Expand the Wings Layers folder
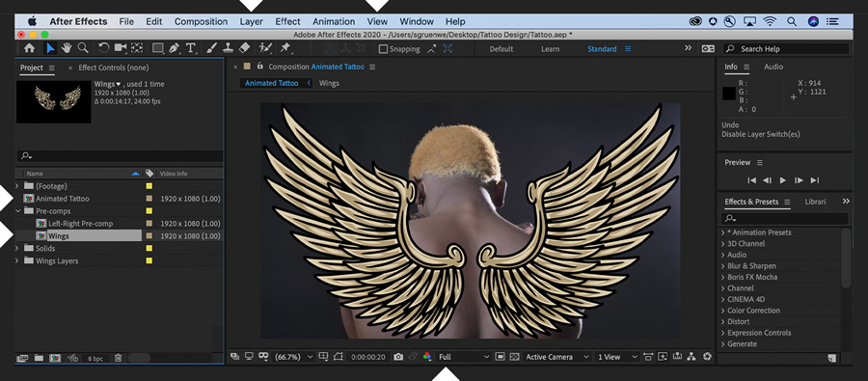 tap(17, 260)
